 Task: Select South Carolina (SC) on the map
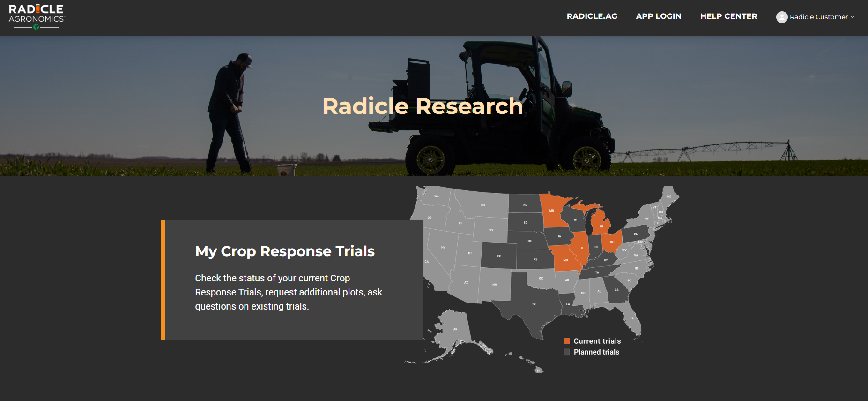[x=629, y=280]
